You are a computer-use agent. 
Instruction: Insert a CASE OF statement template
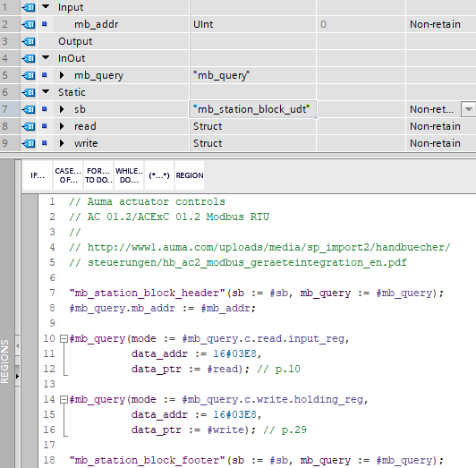pos(68,175)
